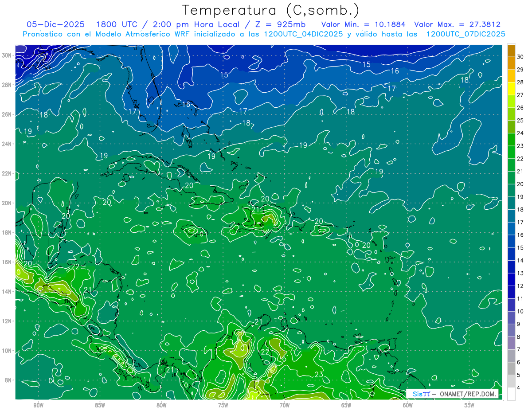Click the 'Temperatura (C,somb.)' title
Image resolution: width=532 pixels, height=411 pixels.
(x=271, y=10)
